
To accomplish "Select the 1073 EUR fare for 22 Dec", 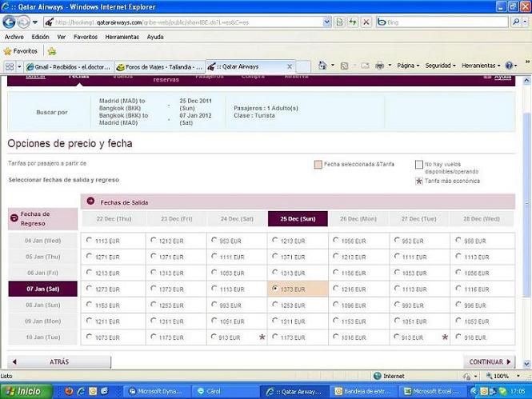I will pos(89,337).
